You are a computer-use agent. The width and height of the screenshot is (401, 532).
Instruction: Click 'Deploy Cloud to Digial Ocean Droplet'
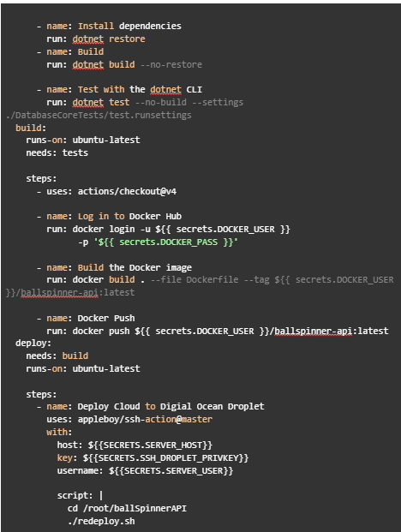(x=171, y=406)
